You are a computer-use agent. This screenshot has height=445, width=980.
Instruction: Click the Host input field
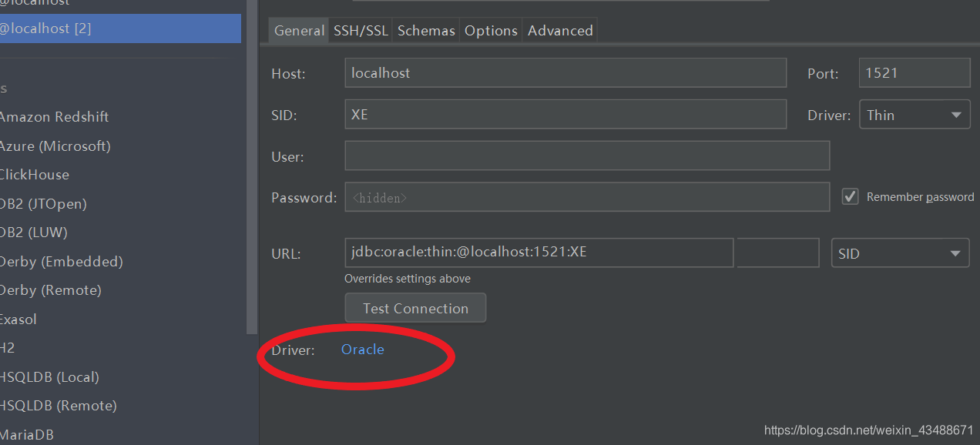(566, 73)
